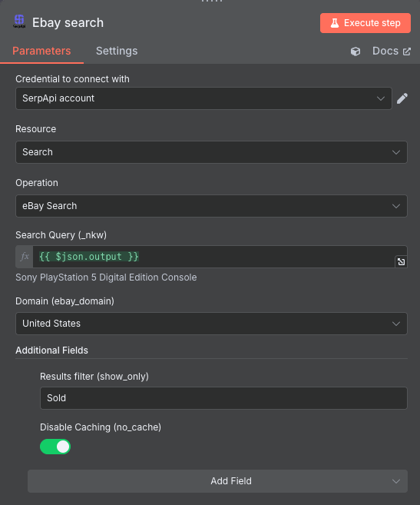
Task: Switch to the Settings tab
Action: [117, 51]
